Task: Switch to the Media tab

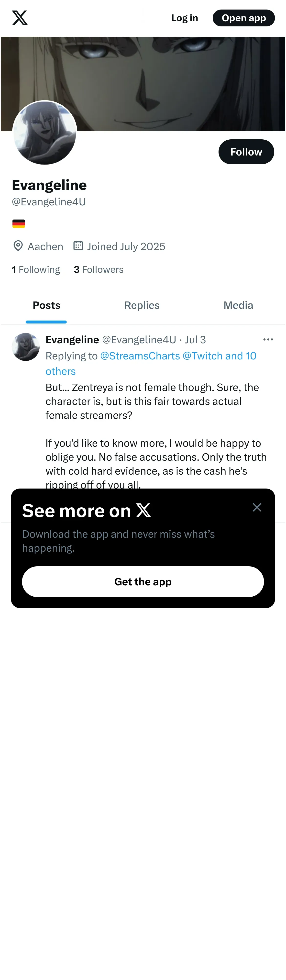Action: 238,305
